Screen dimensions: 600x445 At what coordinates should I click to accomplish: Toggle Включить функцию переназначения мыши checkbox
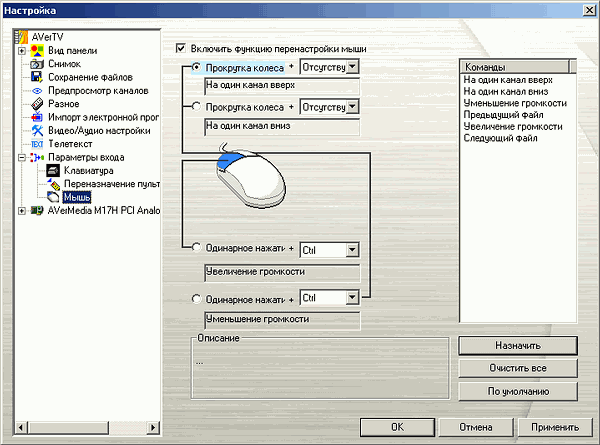point(180,48)
